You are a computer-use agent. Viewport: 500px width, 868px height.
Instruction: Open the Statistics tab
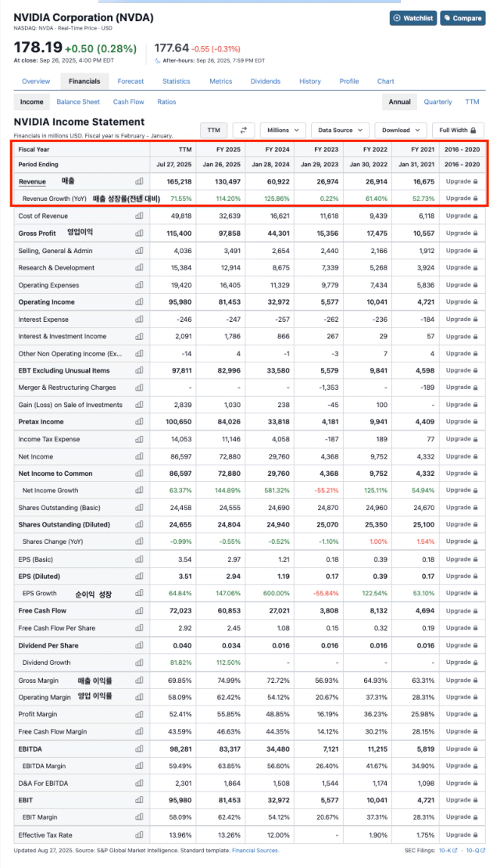click(x=177, y=81)
